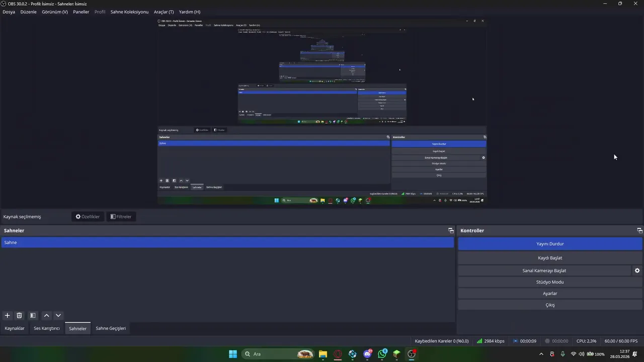Click OBS Studio taskbar icon
The image size is (644, 362).
412,354
